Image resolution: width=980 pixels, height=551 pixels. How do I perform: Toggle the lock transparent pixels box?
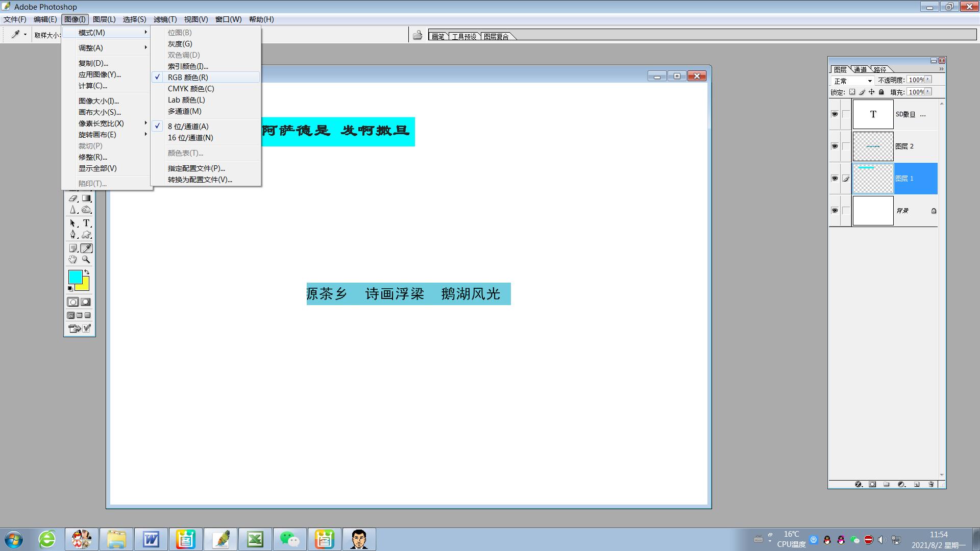(x=852, y=92)
